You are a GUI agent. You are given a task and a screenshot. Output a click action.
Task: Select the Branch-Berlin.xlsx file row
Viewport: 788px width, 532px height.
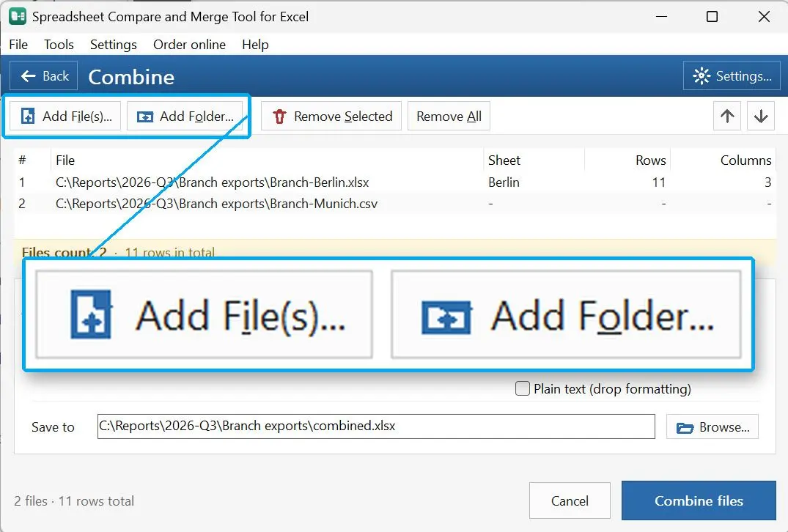pos(395,182)
